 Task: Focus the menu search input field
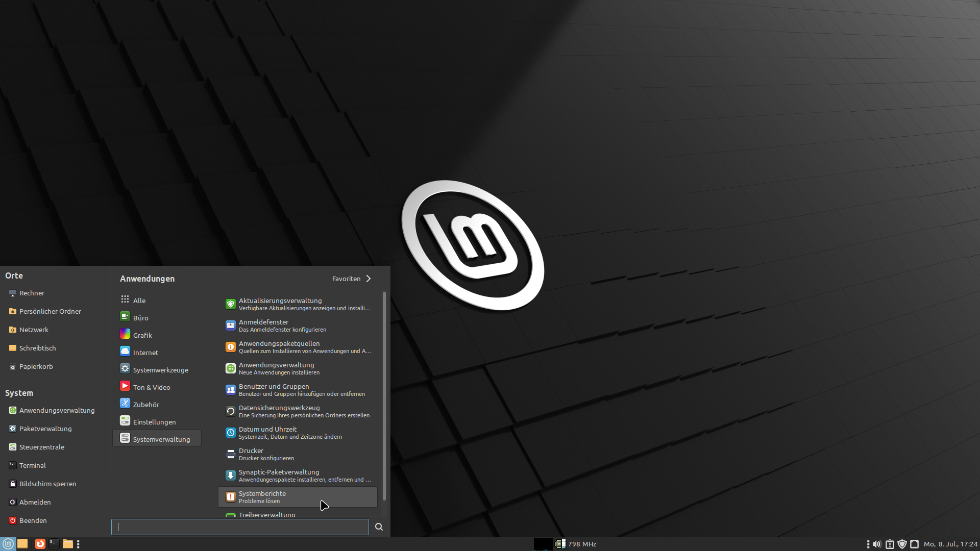point(240,527)
